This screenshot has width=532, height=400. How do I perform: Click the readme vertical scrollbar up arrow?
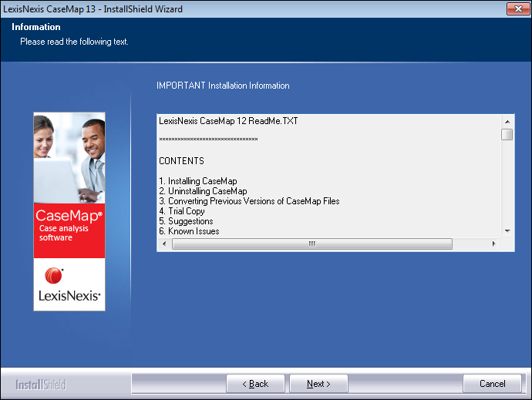(507, 121)
